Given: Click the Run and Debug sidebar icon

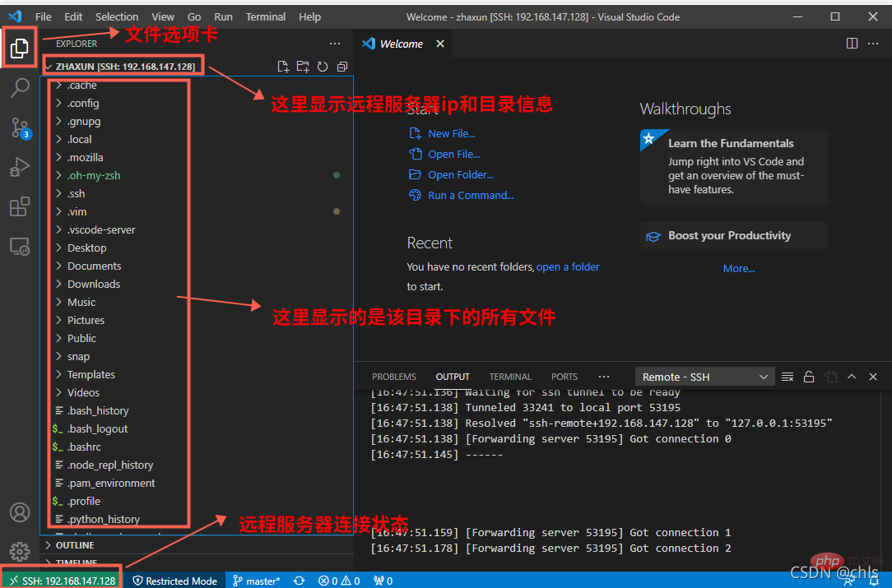Looking at the screenshot, I should (20, 167).
